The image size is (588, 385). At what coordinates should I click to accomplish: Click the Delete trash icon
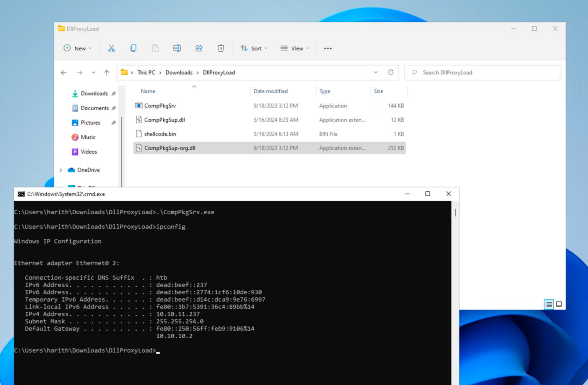tap(221, 48)
